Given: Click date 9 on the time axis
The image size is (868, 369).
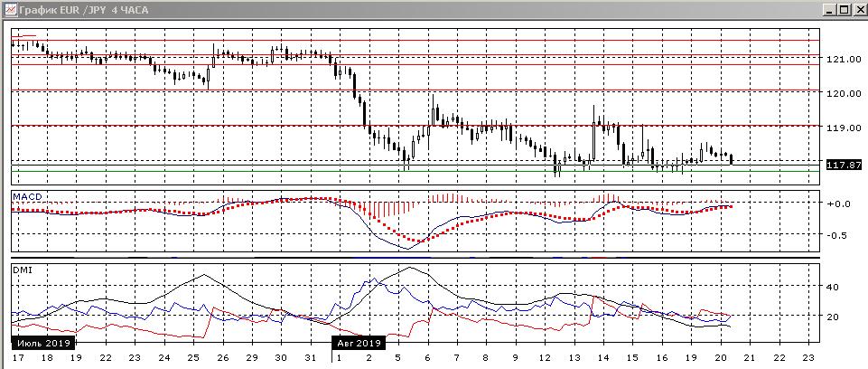Looking at the screenshot, I should 516,358.
